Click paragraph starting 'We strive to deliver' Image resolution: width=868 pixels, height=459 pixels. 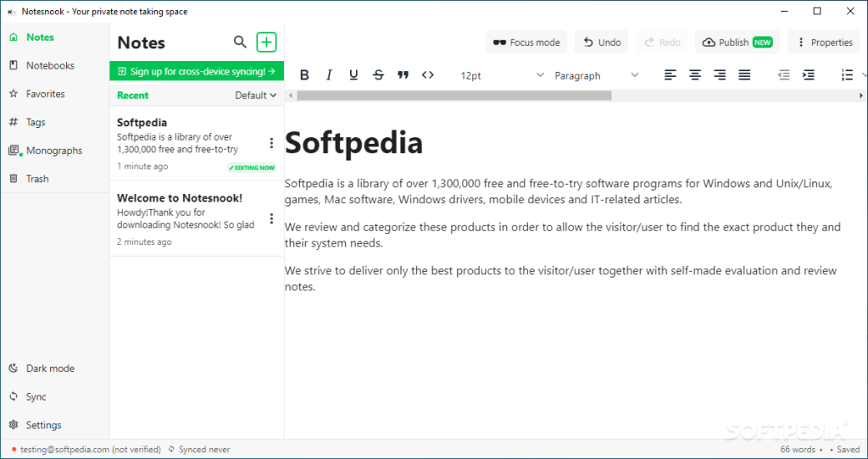click(x=561, y=279)
